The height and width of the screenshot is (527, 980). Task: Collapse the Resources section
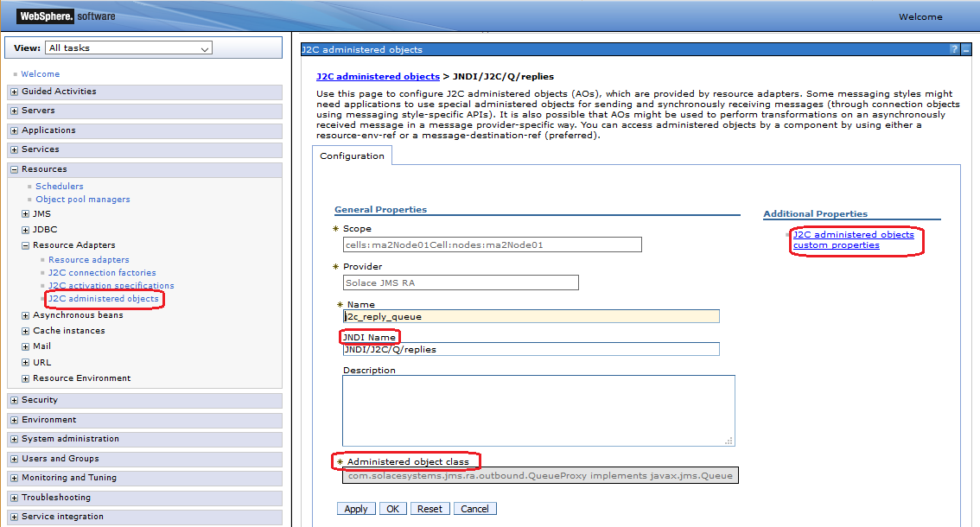click(x=15, y=170)
